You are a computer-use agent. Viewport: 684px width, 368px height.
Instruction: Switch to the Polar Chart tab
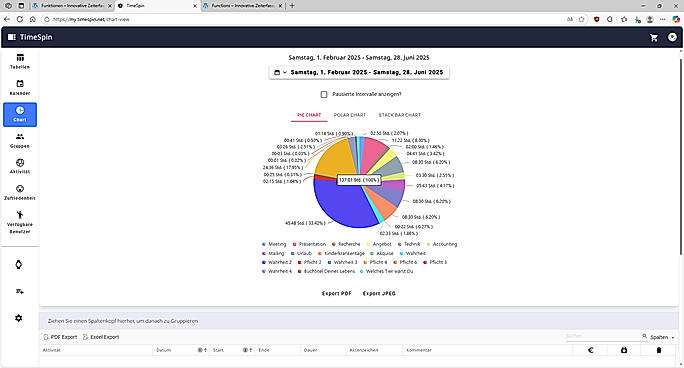pos(350,115)
